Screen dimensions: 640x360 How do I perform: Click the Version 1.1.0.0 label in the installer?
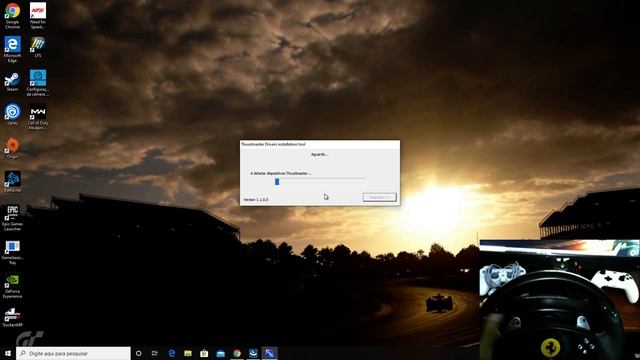pos(256,200)
